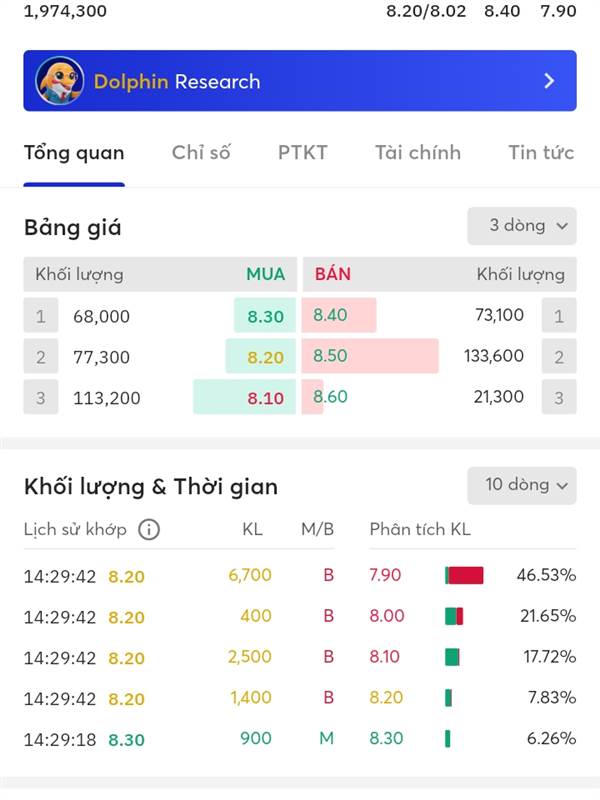Switch to the PTKT tab

click(303, 153)
